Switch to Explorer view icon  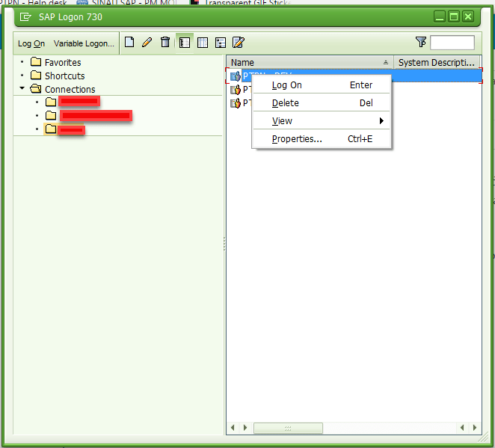point(185,43)
